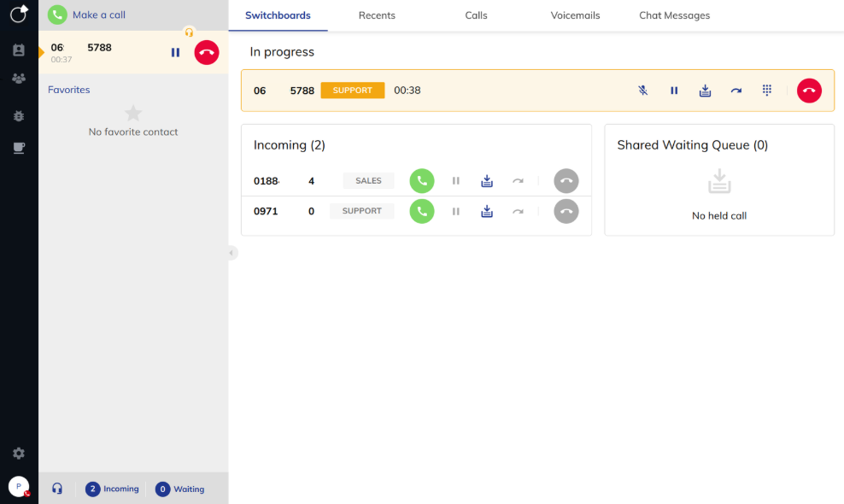This screenshot has height=504, width=844.
Task: Hang up the in-progress SUPPORT call
Action: tap(809, 91)
